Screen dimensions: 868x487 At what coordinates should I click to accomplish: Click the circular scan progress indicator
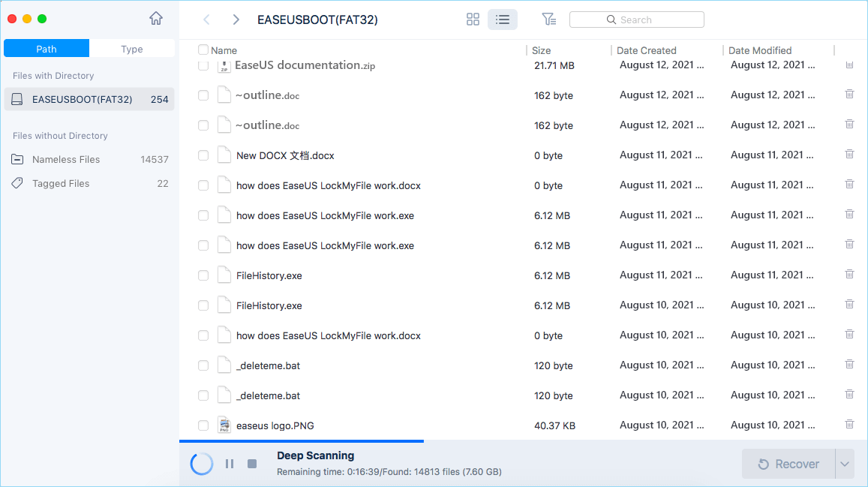coord(201,463)
